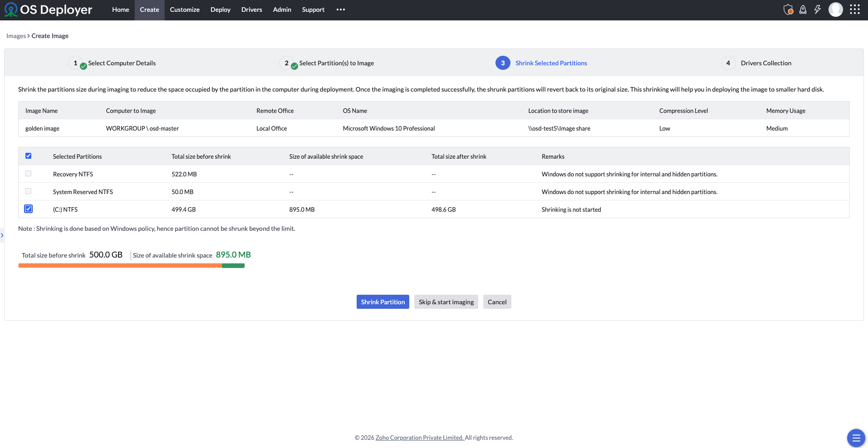Click Skip & start imaging
Image resolution: width=868 pixels, height=448 pixels.
(446, 302)
